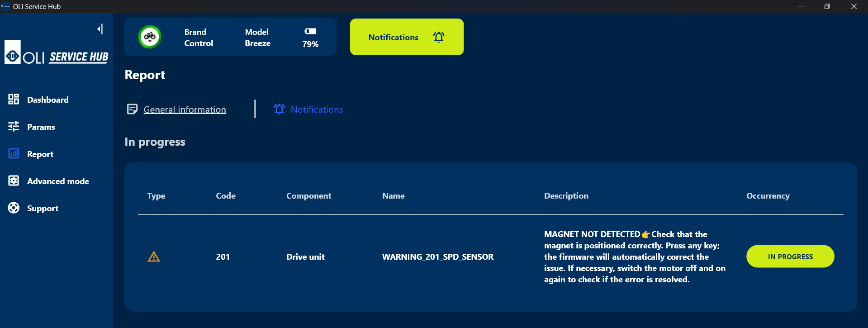The width and height of the screenshot is (868, 328).
Task: Click the Dashboard grid icon
Action: [x=14, y=100]
